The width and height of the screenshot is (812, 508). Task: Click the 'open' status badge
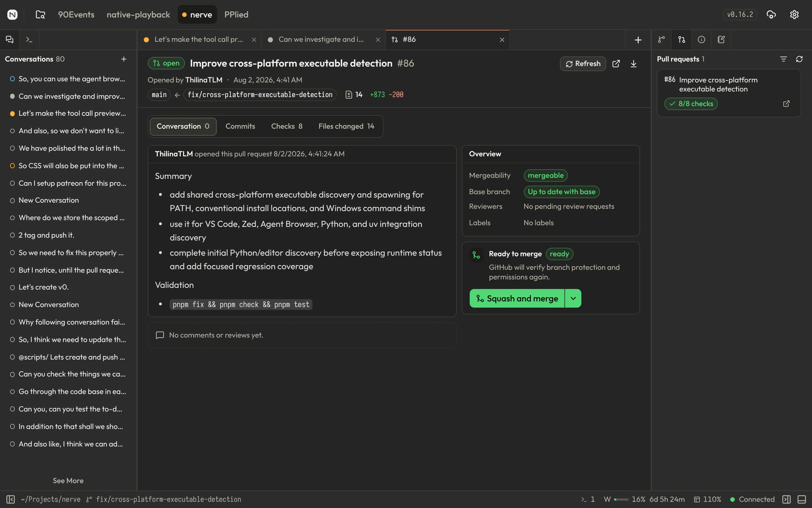pyautogui.click(x=166, y=63)
